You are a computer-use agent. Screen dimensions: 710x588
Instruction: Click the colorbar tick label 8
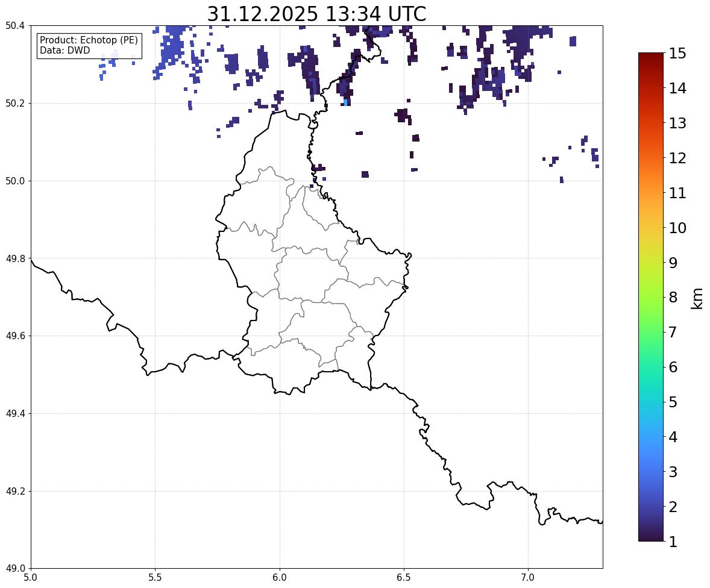point(673,298)
